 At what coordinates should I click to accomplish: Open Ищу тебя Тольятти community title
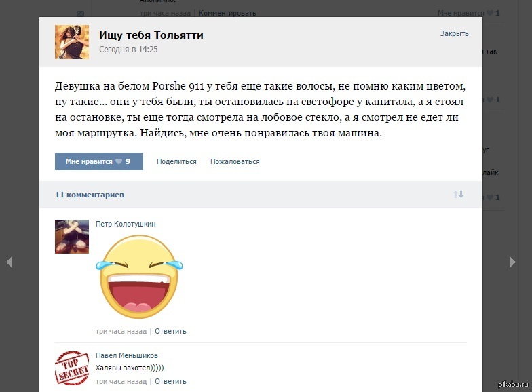click(151, 35)
